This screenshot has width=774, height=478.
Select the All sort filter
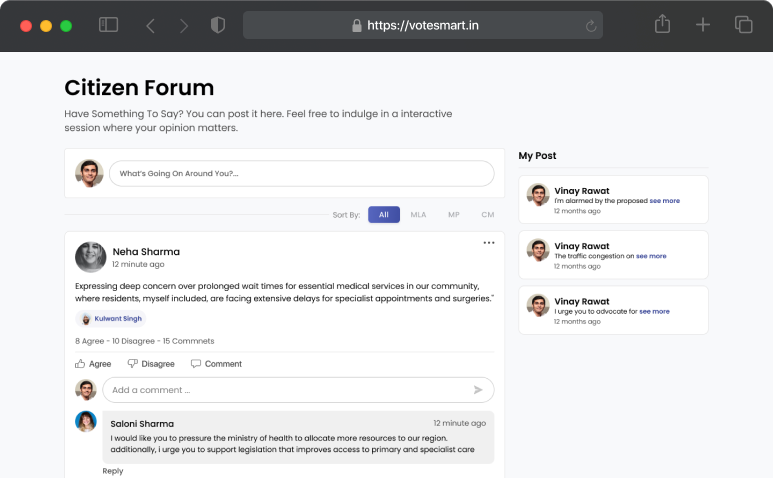coord(383,215)
